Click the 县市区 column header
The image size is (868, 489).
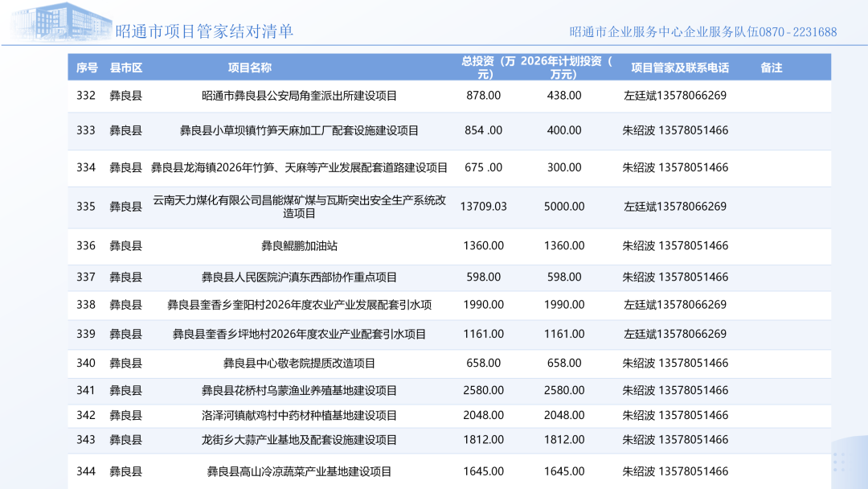tap(126, 68)
